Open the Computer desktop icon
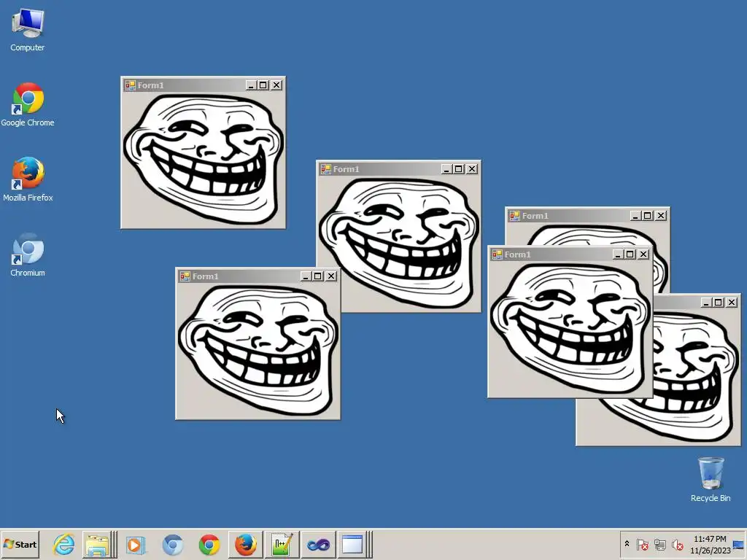Image resolution: width=747 pixels, height=560 pixels. point(28,30)
